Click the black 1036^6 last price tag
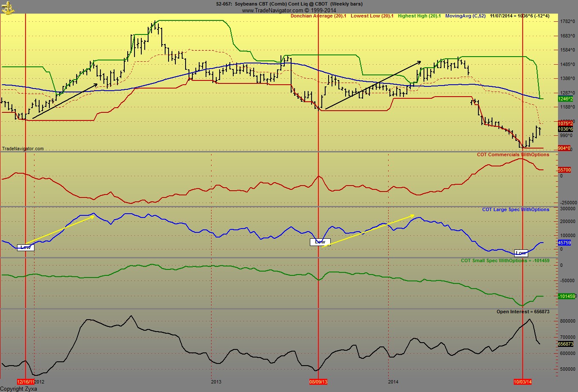 (565, 129)
